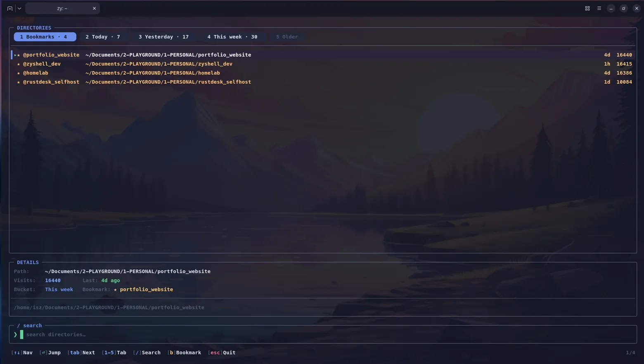Select the 'zy: ~' terminal tab
The width and height of the screenshot is (644, 364).
(x=62, y=8)
